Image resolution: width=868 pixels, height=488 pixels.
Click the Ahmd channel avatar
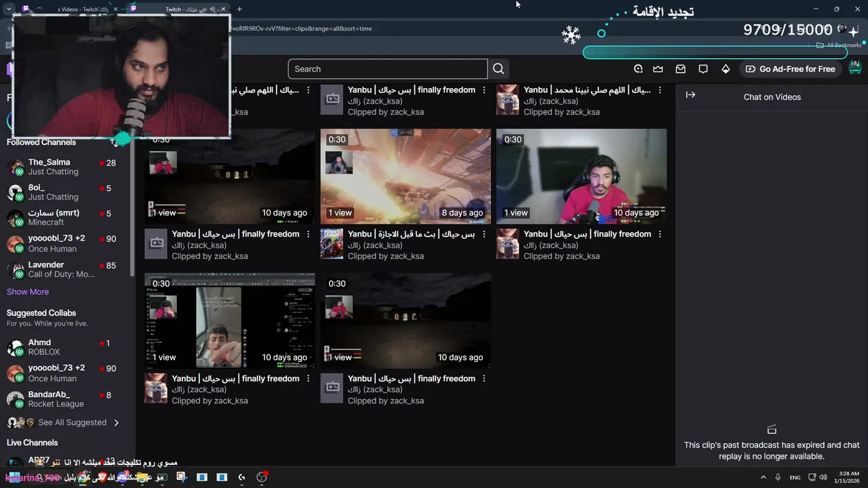point(15,347)
